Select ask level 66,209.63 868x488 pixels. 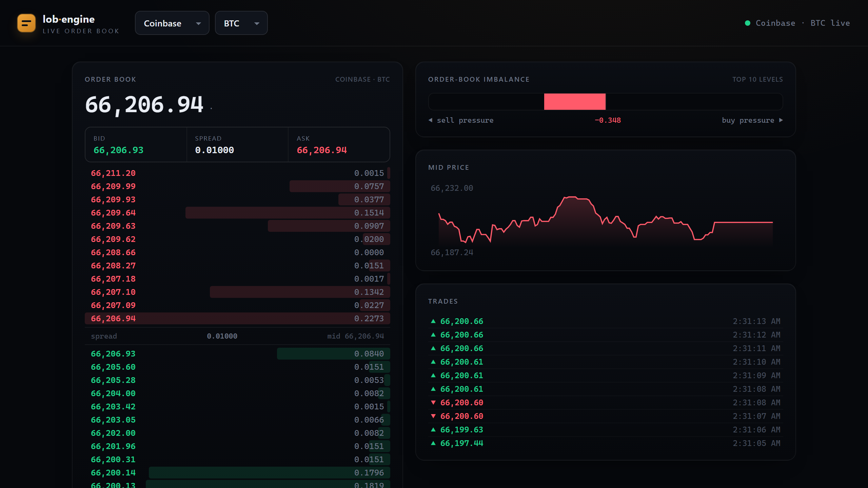click(237, 226)
